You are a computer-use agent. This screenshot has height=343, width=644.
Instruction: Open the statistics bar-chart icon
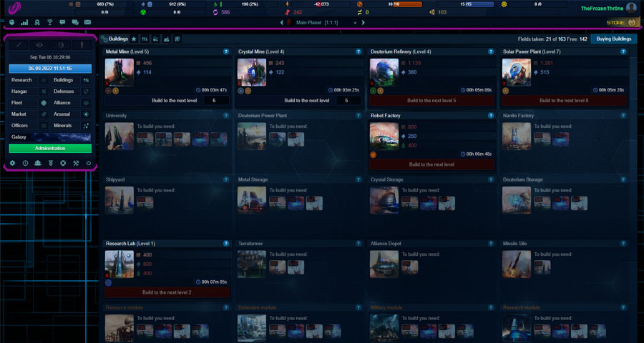coord(24,23)
